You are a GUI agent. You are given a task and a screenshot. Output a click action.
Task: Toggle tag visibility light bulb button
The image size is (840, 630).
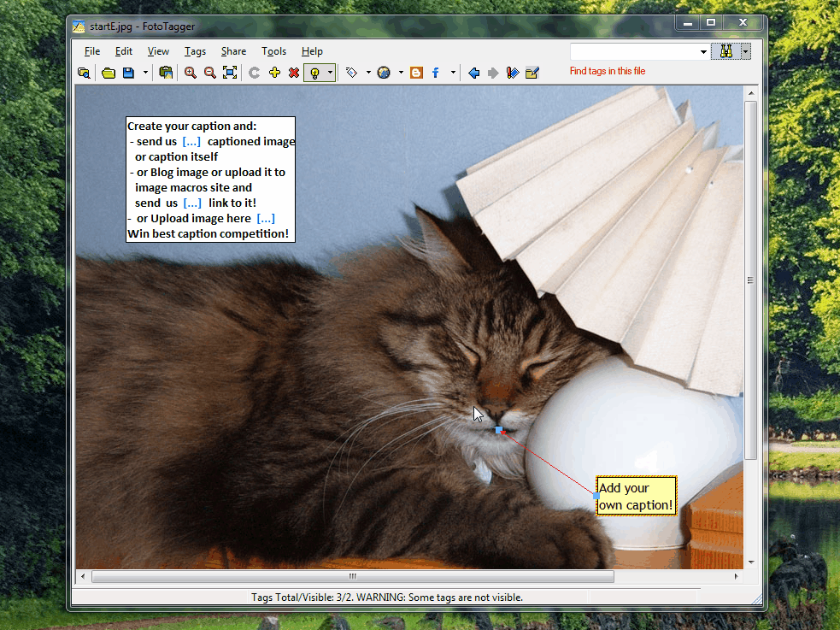pyautogui.click(x=315, y=73)
